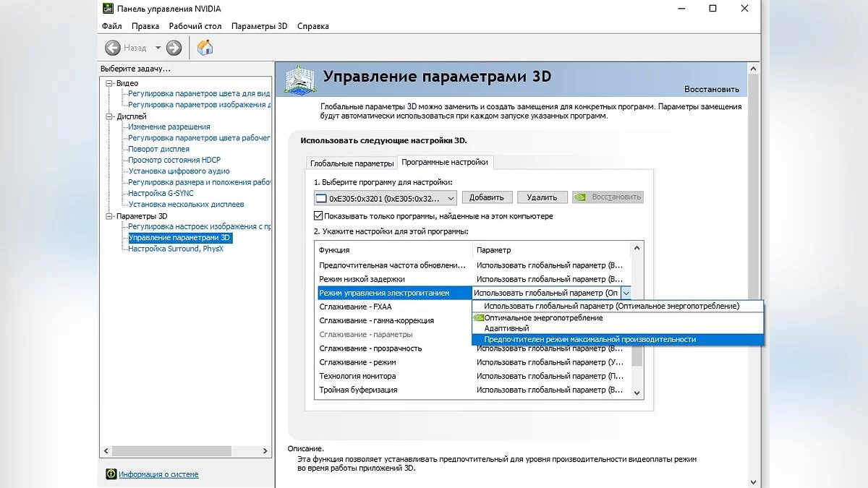
Task: Switch to Глобальные параметры tab
Action: pos(352,163)
